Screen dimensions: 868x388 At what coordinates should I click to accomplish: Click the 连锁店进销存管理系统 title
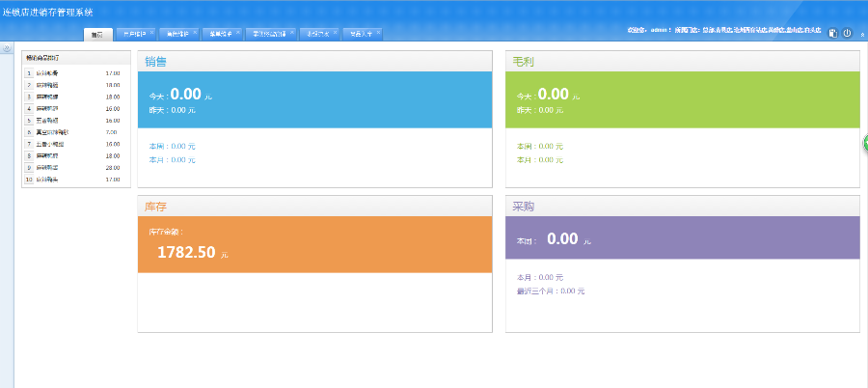pos(48,12)
